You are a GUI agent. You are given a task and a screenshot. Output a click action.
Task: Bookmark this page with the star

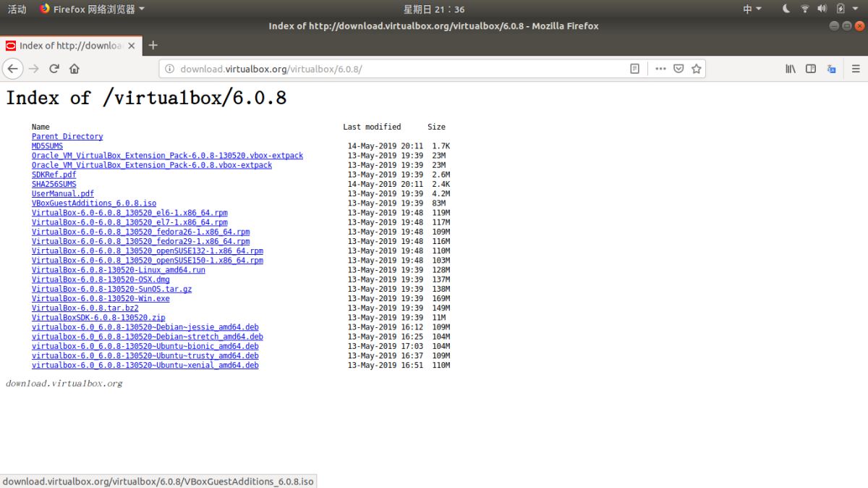click(697, 69)
